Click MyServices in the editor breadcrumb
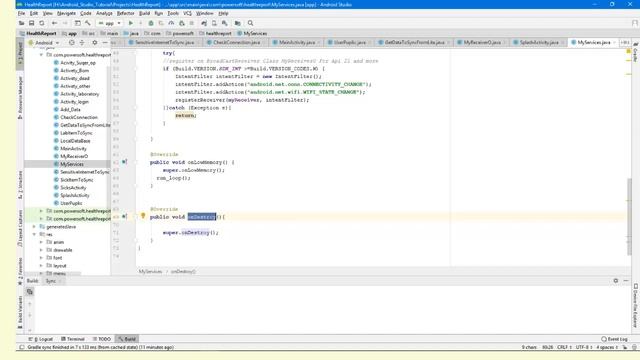Screen dimensions: 640x360 pyautogui.click(x=150, y=271)
